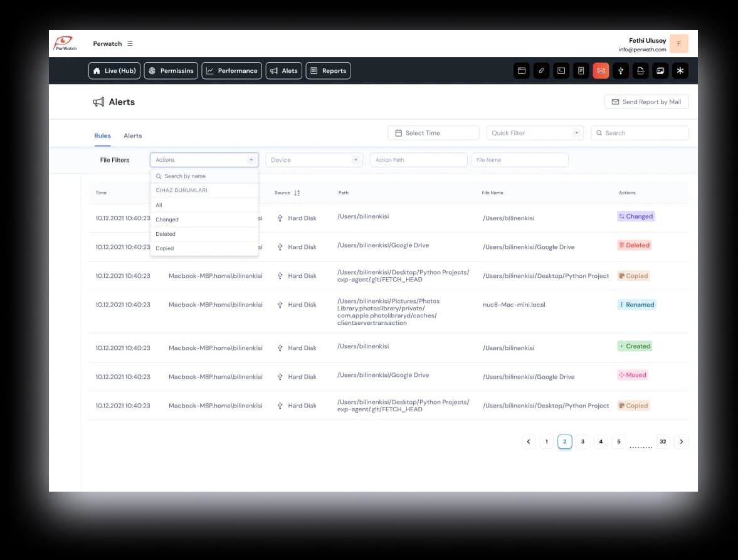Switch to the Rules tab

(x=102, y=135)
